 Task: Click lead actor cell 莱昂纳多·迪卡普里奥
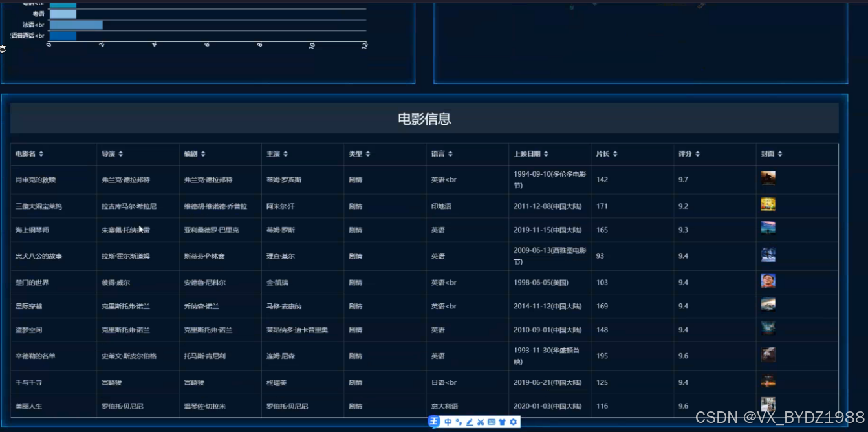298,330
